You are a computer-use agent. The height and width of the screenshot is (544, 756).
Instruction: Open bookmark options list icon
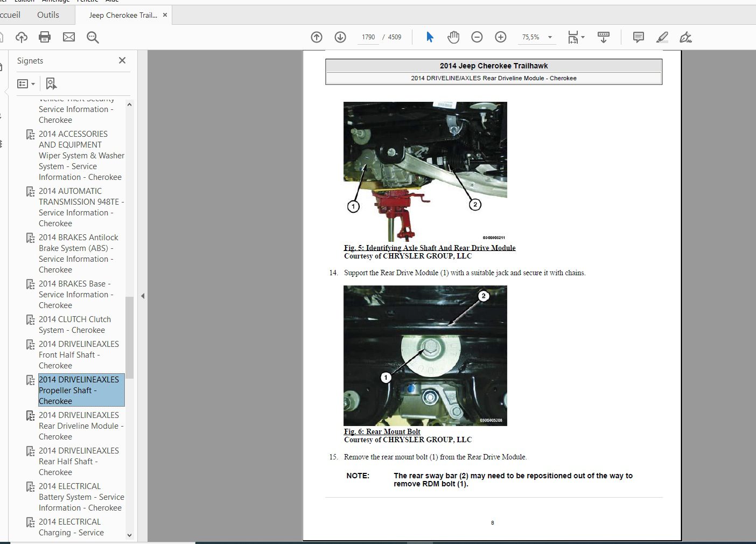point(26,83)
